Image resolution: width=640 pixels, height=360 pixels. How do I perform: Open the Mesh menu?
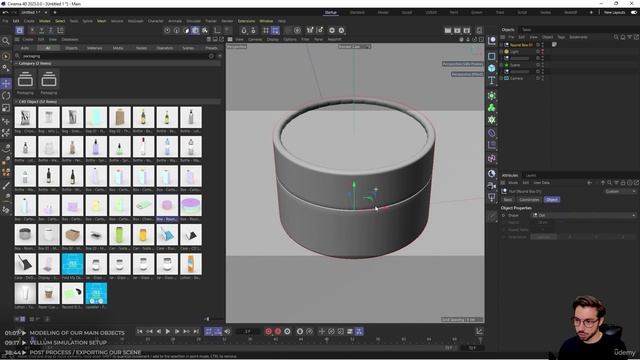coord(101,21)
